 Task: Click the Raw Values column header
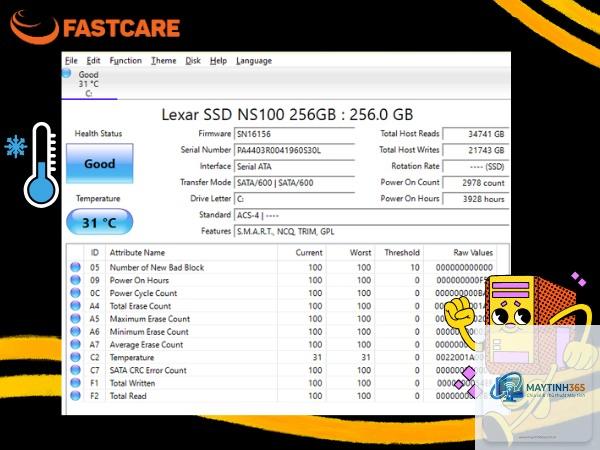coord(460,253)
